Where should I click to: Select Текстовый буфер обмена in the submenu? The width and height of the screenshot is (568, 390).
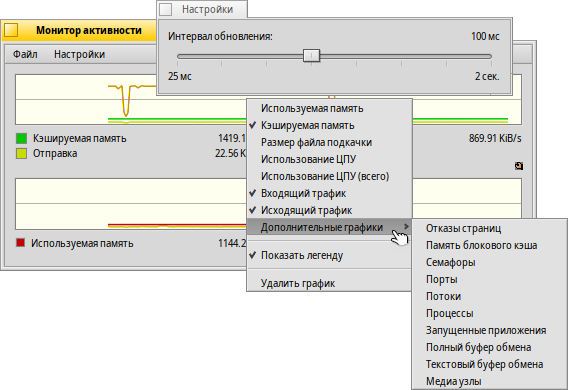coord(489,364)
